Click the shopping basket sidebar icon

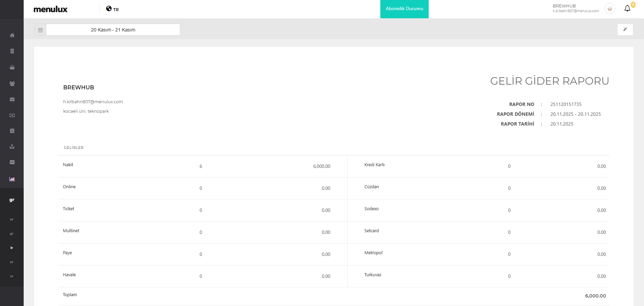tap(12, 67)
